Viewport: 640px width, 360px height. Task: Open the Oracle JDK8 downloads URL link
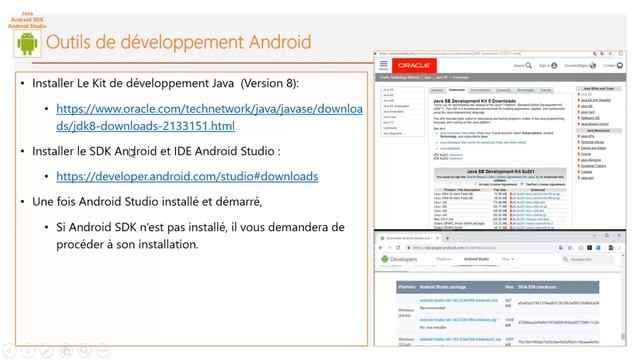[x=209, y=117]
